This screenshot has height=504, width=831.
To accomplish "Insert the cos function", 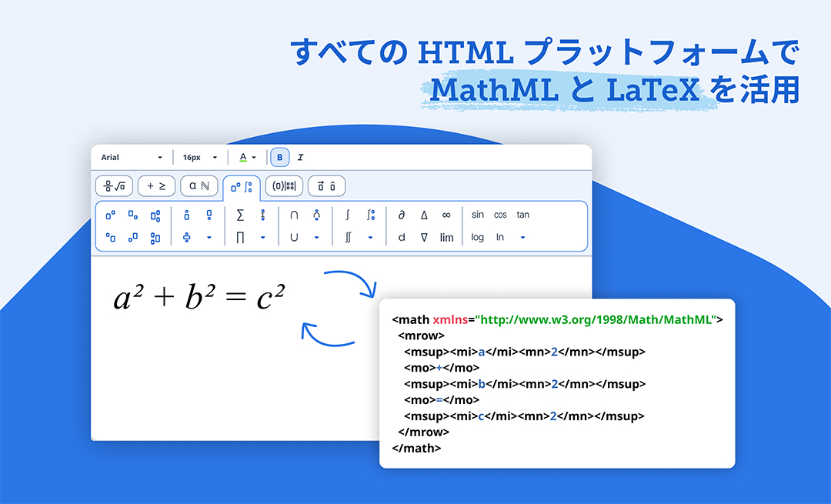I will (500, 215).
